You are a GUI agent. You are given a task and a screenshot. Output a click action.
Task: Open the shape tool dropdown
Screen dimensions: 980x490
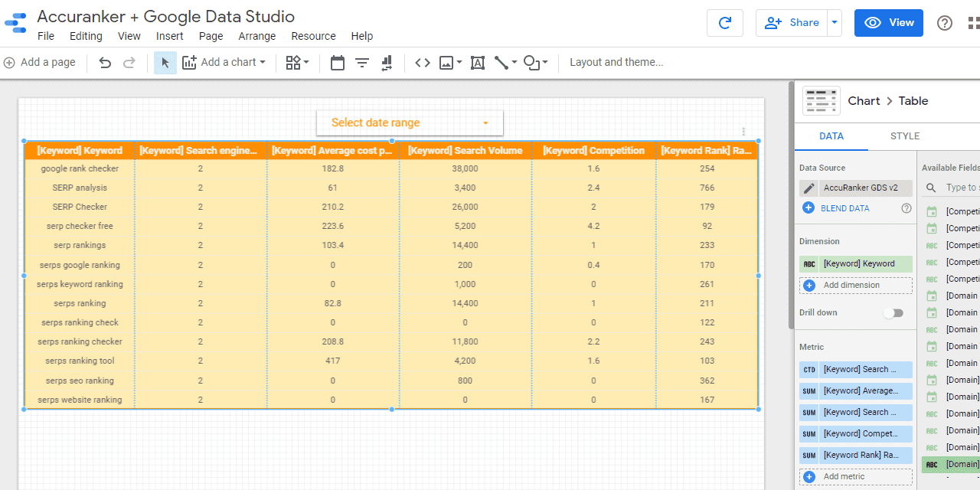[535, 63]
